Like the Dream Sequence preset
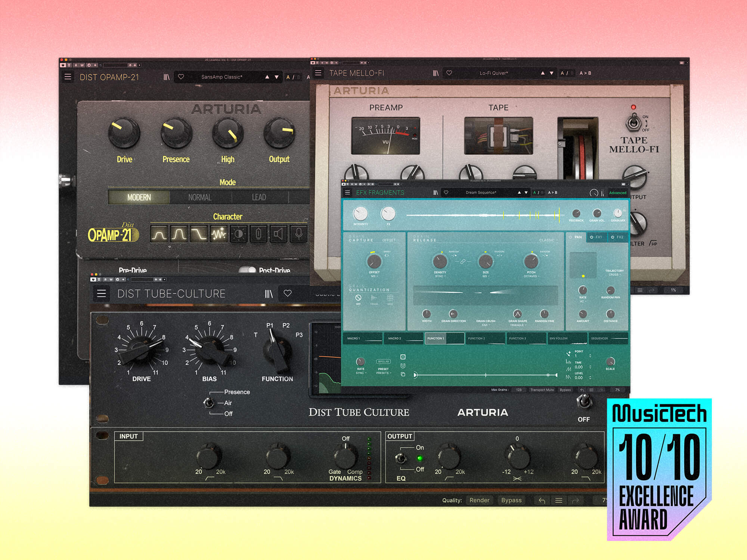The width and height of the screenshot is (747, 560). (x=446, y=193)
